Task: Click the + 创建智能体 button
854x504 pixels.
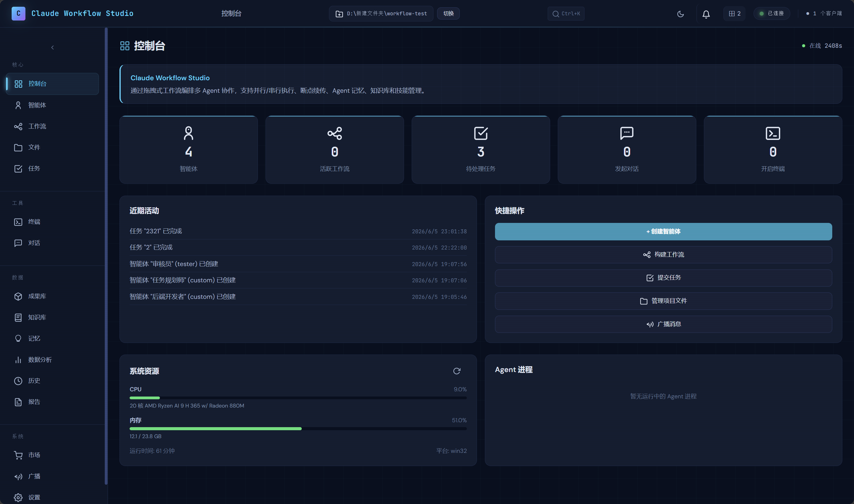Action: pos(663,231)
